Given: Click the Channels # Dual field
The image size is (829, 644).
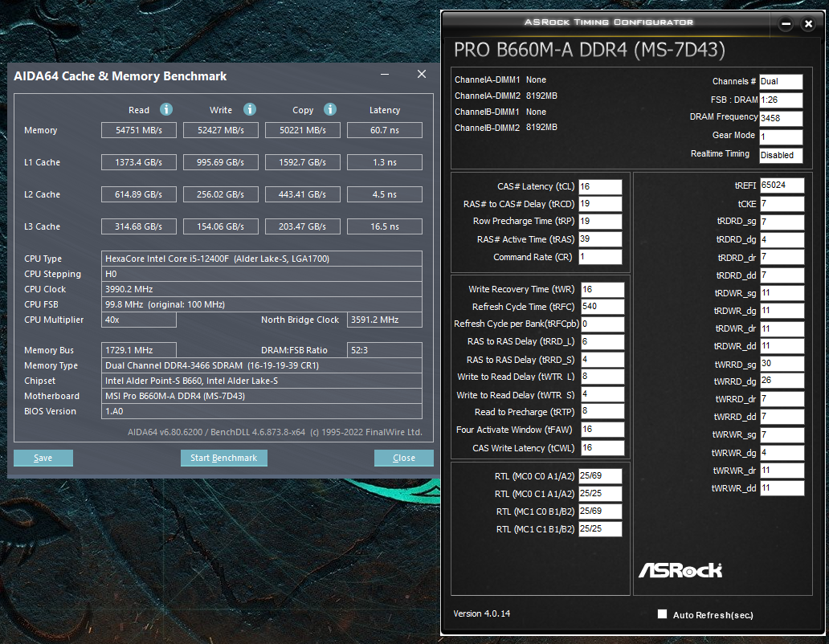Looking at the screenshot, I should coord(781,81).
